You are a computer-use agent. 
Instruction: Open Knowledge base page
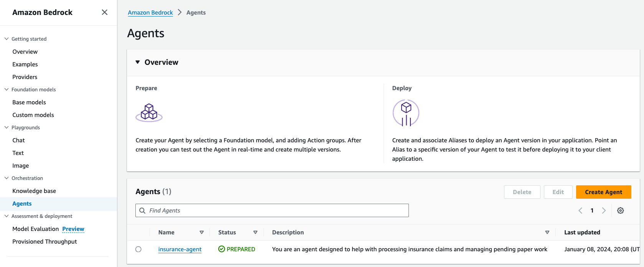34,191
